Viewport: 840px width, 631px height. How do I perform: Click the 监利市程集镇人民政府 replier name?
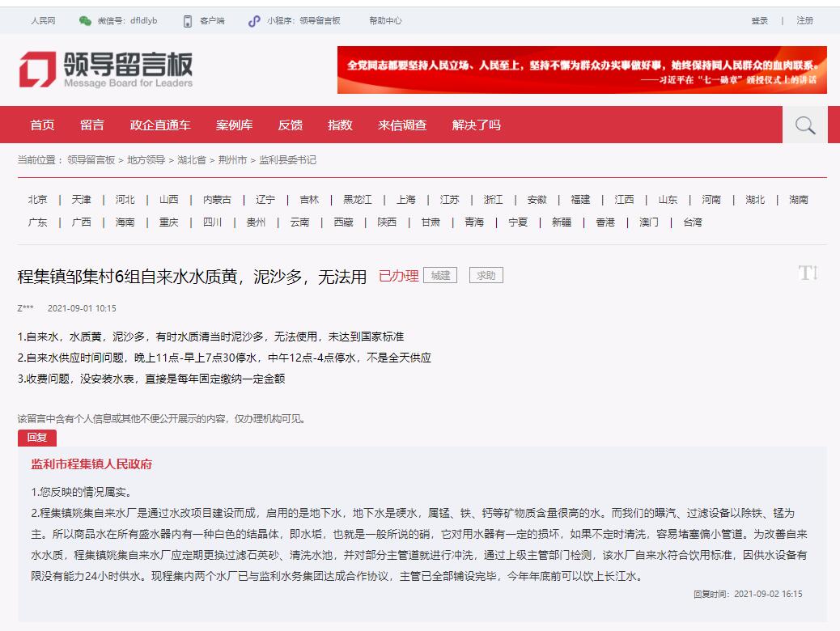coord(91,464)
